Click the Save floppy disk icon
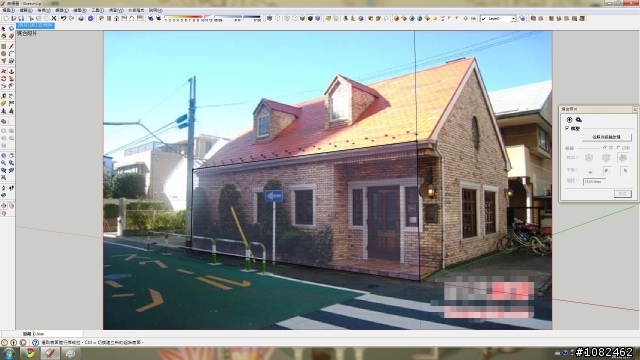This screenshot has height=360, width=640. click(x=21, y=18)
